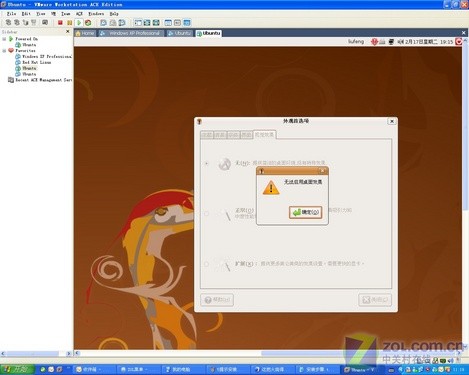Click the fourth icon in the VMware toolbar
Image resolution: width=469 pixels, height=375 pixels.
click(34, 23)
